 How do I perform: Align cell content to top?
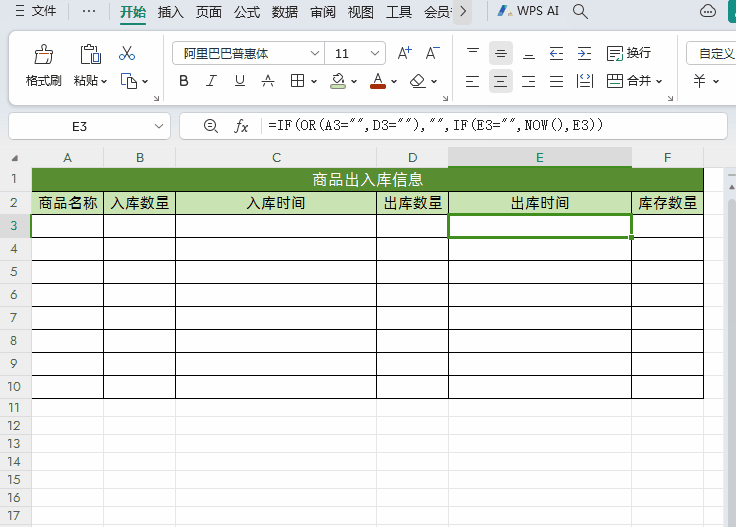click(x=473, y=53)
